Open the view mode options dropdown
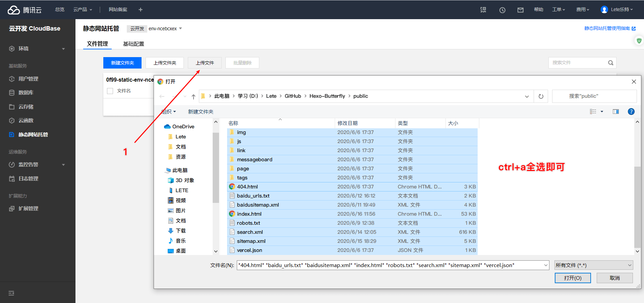Image resolution: width=644 pixels, height=303 pixels. pyautogui.click(x=602, y=112)
